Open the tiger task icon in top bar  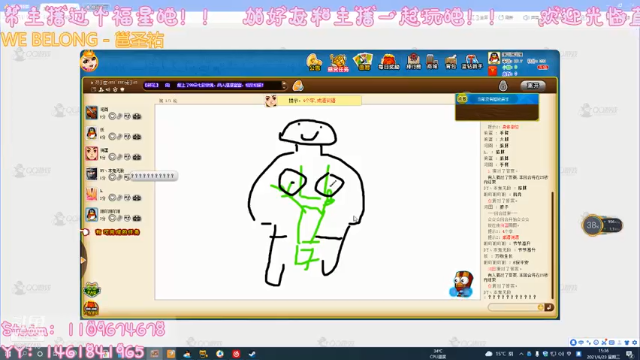point(338,62)
